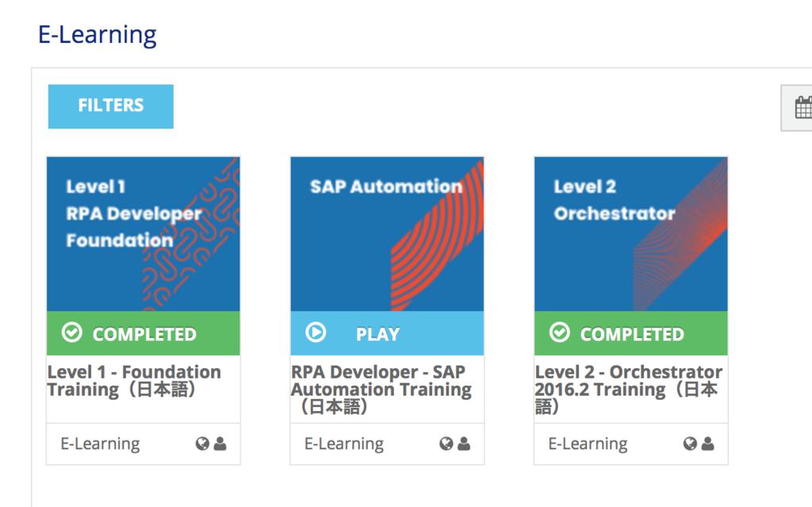Click 'E-Learning' label on Level 2 Orchestrator card
The width and height of the screenshot is (812, 507).
click(x=588, y=444)
